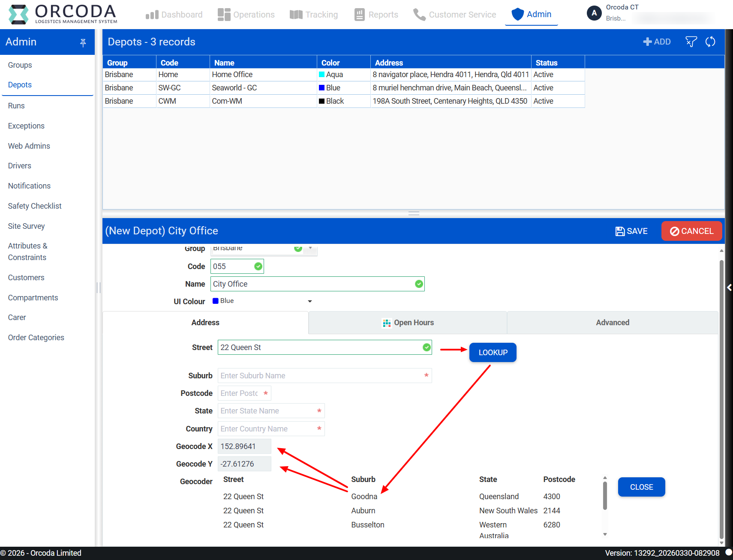This screenshot has width=733, height=560.
Task: Switch to the Advanced tab
Action: [612, 323]
